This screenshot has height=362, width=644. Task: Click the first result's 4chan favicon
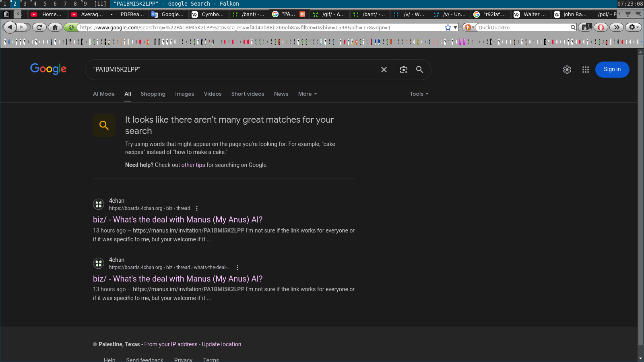(x=99, y=204)
